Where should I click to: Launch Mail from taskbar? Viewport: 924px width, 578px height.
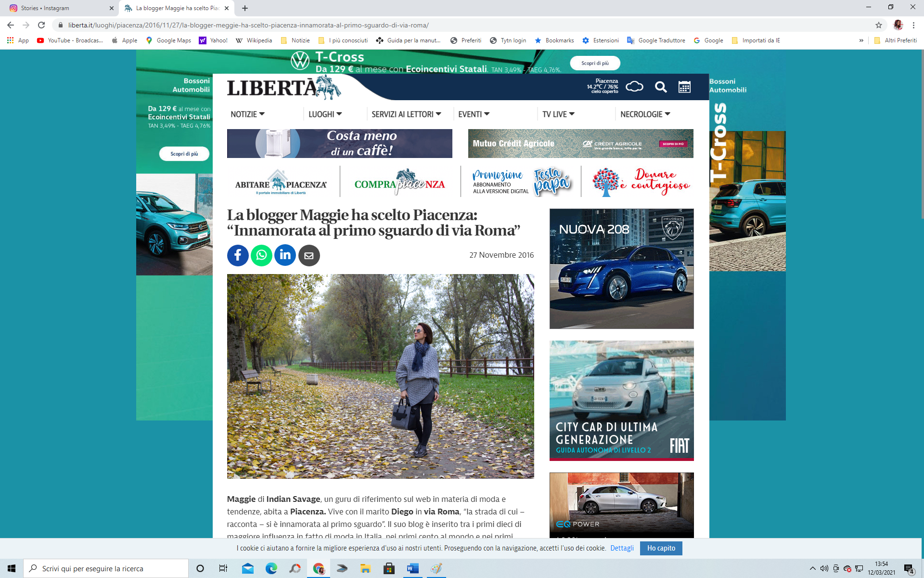pyautogui.click(x=248, y=568)
